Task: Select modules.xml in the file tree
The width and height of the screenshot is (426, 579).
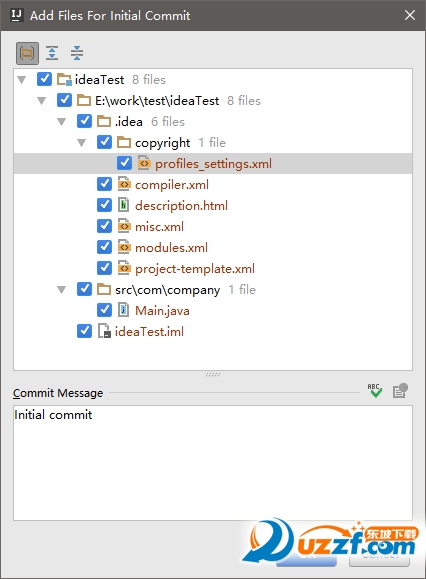Action: pos(171,247)
